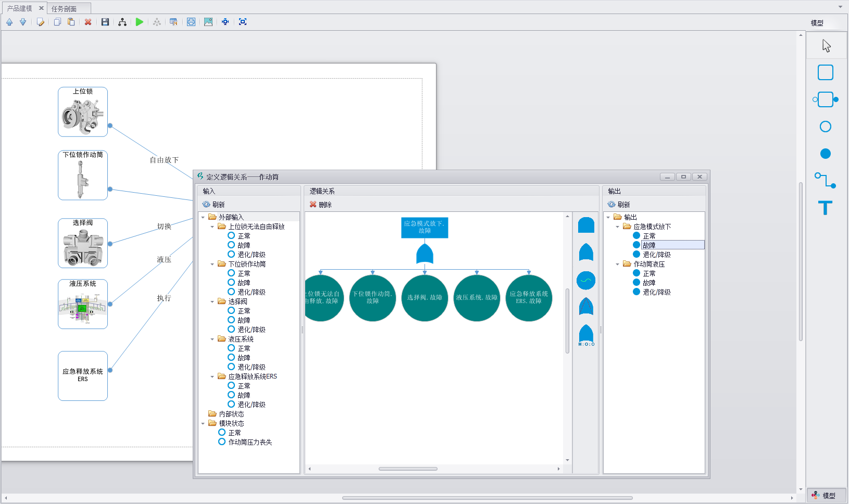The height and width of the screenshot is (504, 849).
Task: Click the Save floppy disk icon
Action: click(x=105, y=22)
